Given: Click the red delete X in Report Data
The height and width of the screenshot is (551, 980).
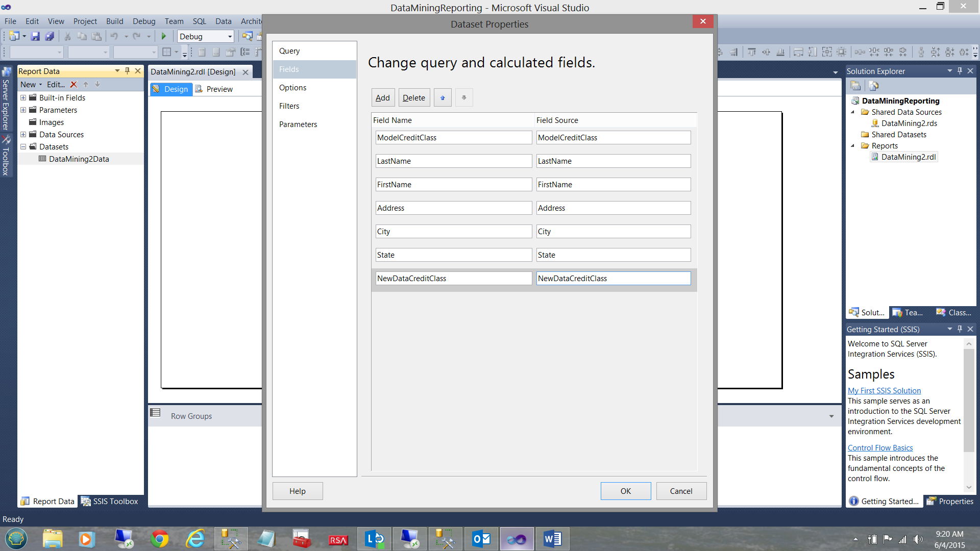Looking at the screenshot, I should point(73,85).
